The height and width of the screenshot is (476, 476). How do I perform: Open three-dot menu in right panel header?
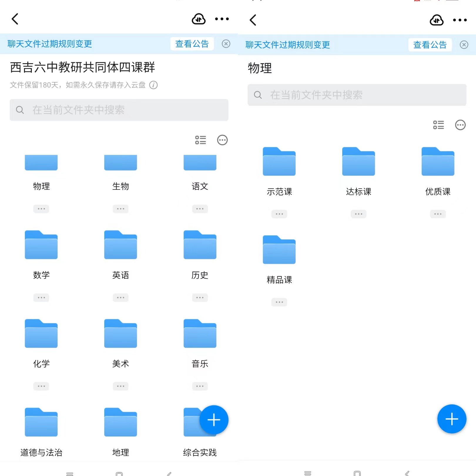460,20
